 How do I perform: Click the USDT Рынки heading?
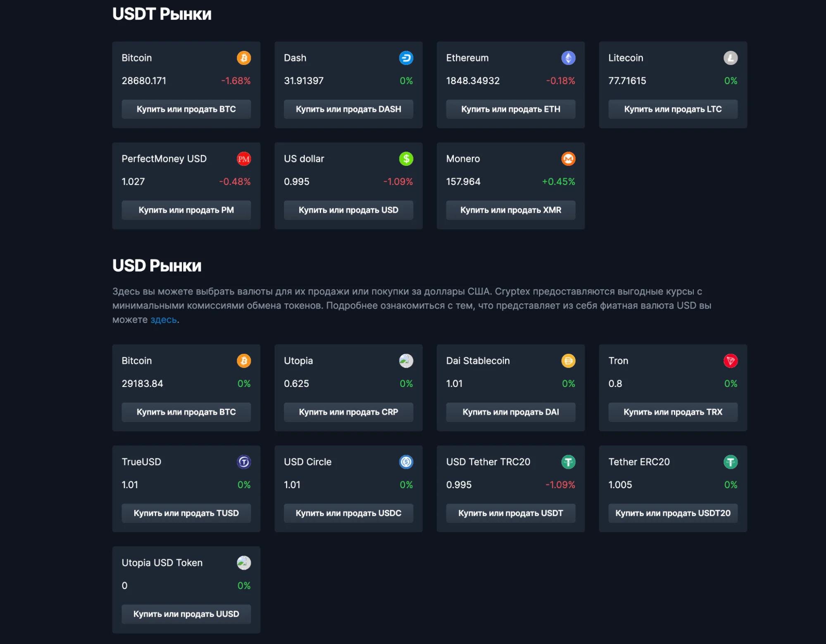pos(162,14)
